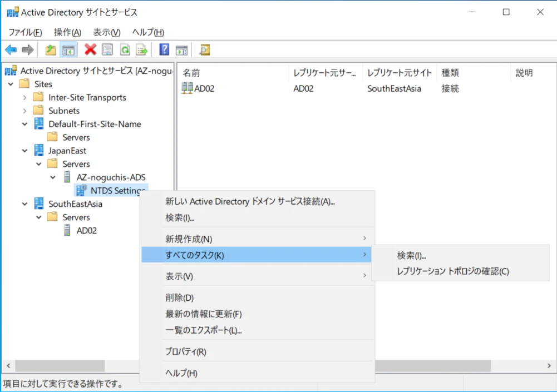Click the Export List toolbar icon
557x392 pixels.
coord(142,49)
